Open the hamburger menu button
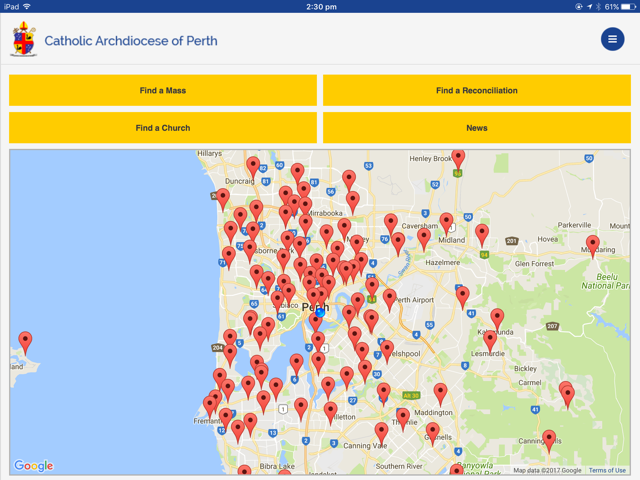 click(x=612, y=39)
